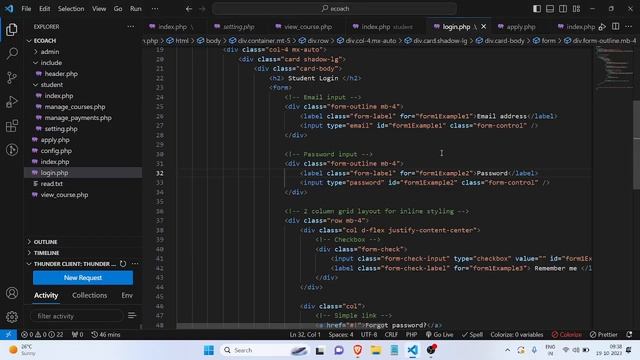
Task: Toggle the primary side bar layout icon
Action: click(x=537, y=9)
